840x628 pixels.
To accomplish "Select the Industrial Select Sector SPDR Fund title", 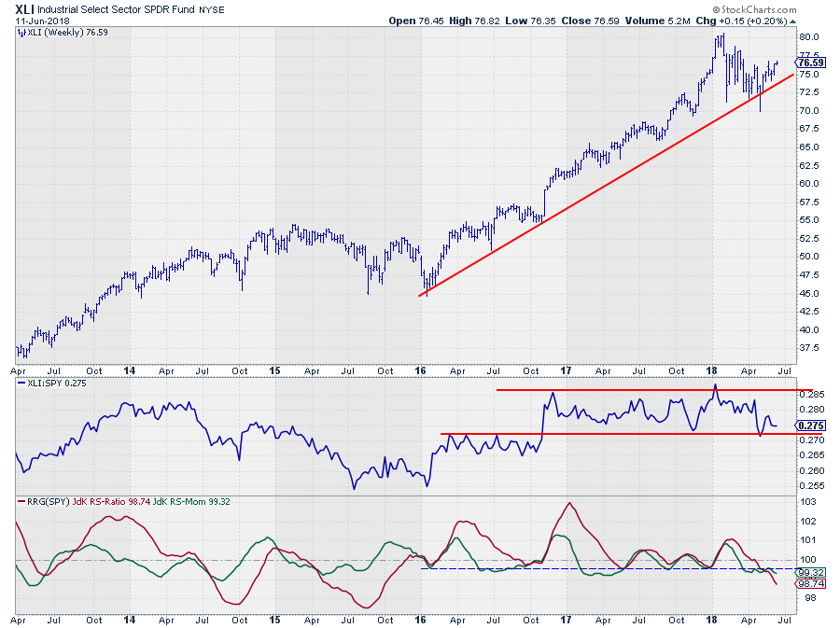I will click(117, 9).
